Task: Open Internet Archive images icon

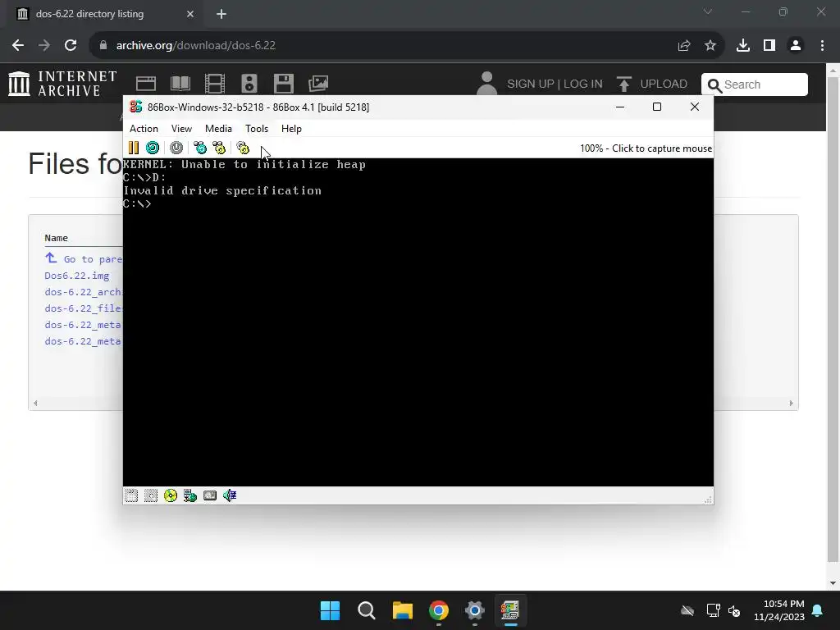Action: [318, 84]
